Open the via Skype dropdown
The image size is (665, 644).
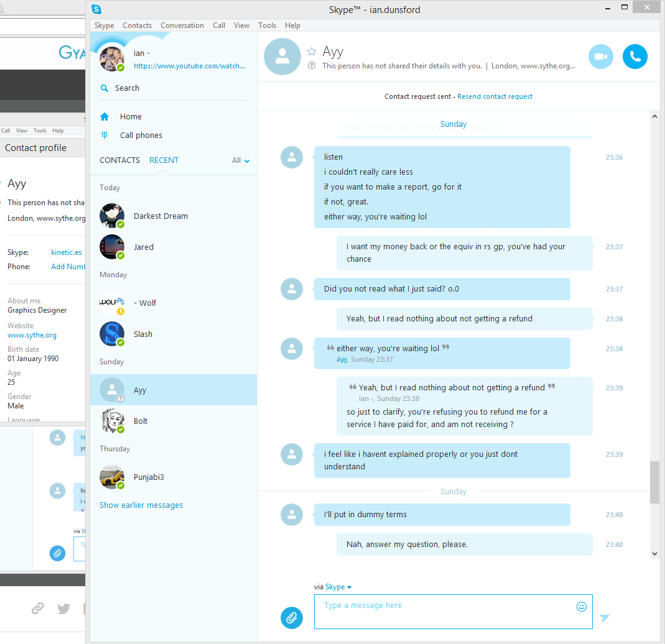pyautogui.click(x=338, y=587)
